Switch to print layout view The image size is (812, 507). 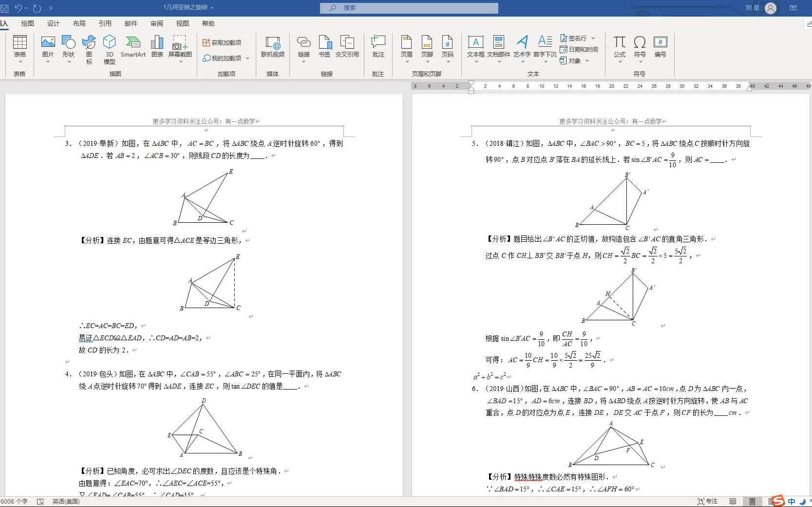pyautogui.click(x=753, y=502)
